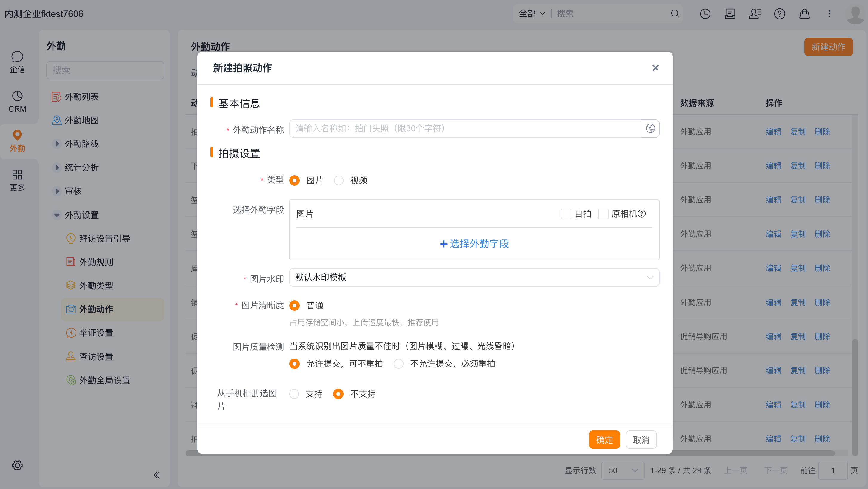
Task: Click the help question mark icon
Action: [x=779, y=14]
